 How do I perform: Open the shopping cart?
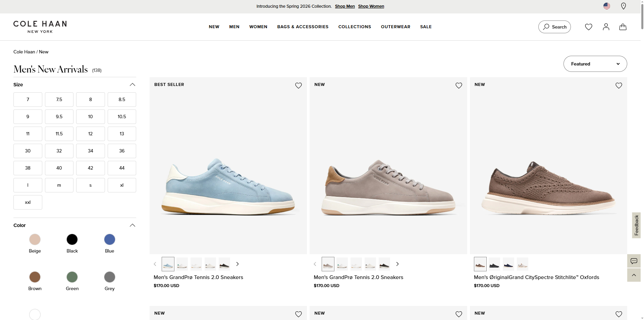623,27
